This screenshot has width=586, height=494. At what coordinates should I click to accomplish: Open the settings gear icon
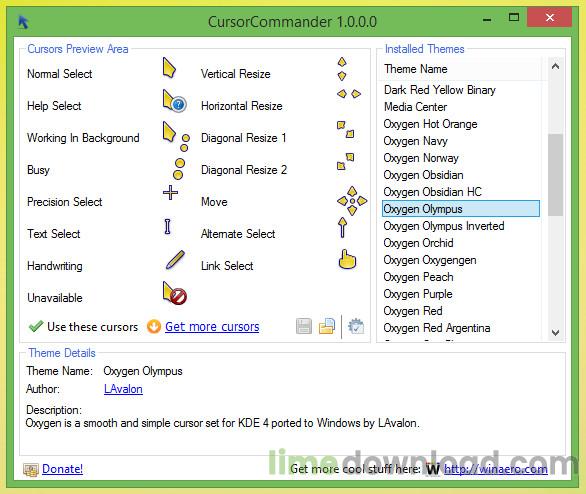coord(355,326)
